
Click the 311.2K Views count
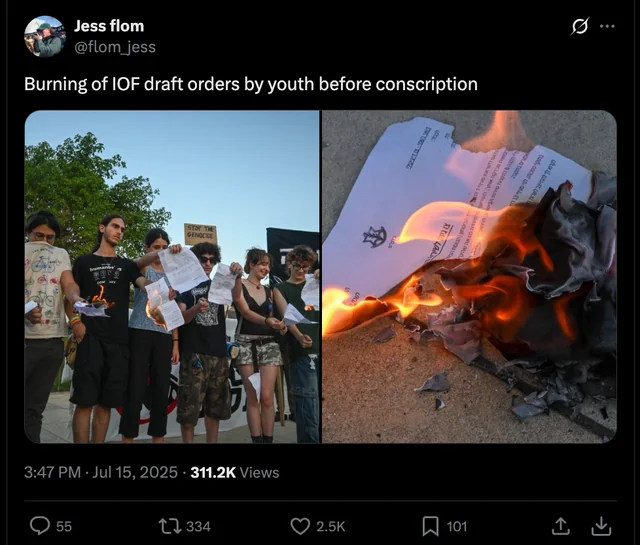coord(235,472)
